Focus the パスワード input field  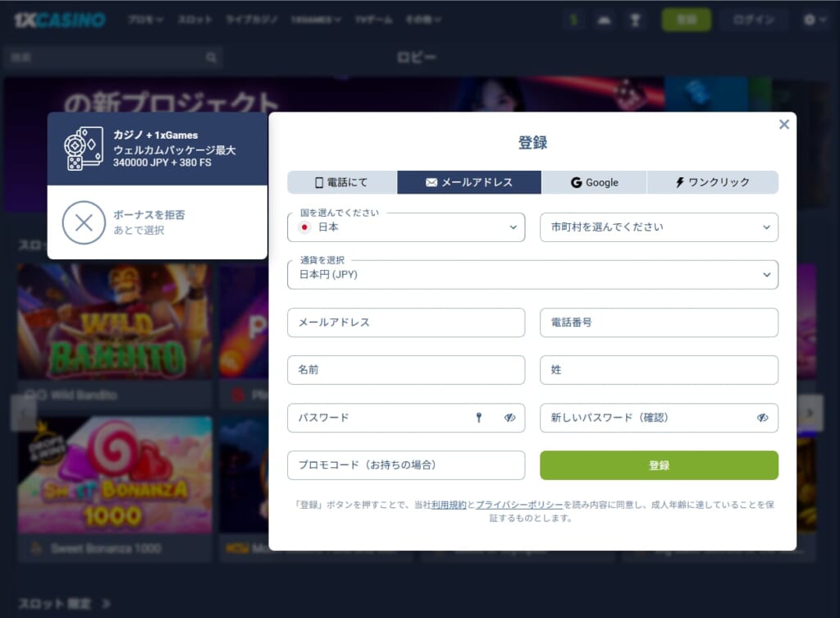coord(406,418)
